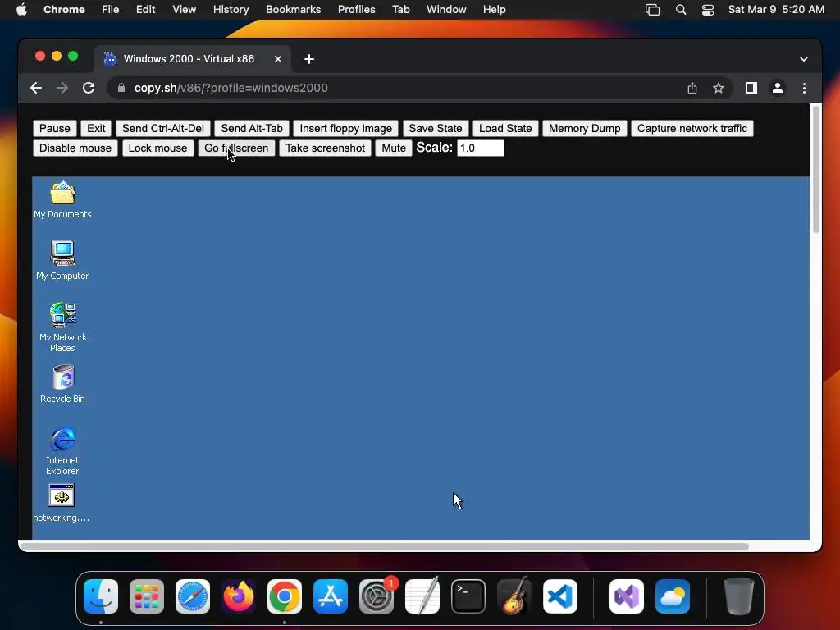Focus the Scale input field

(481, 148)
